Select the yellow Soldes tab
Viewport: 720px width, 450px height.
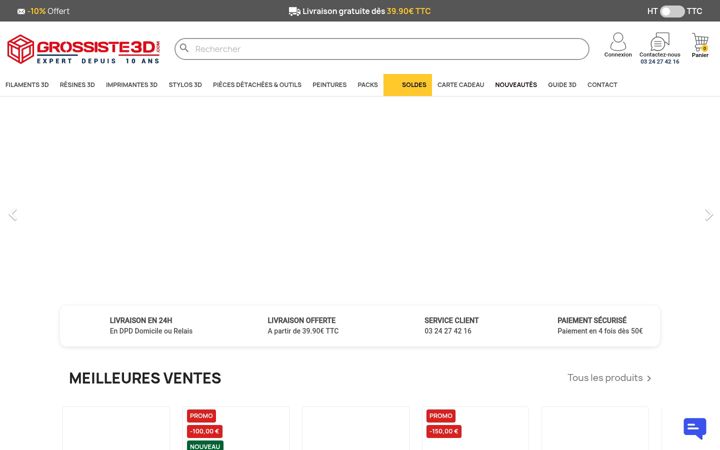pos(408,85)
